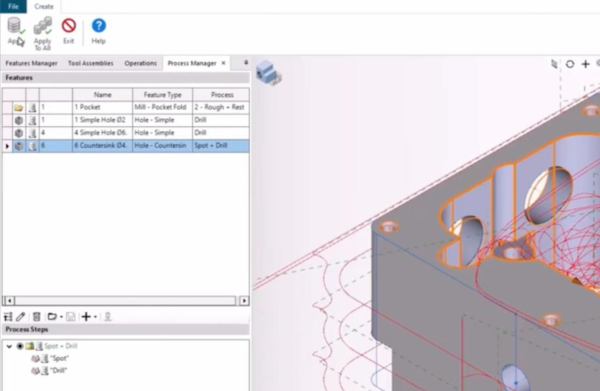Screen dimensions: 600x391
Task: Open the dropdown arrow beside the plus icon
Action: point(95,317)
